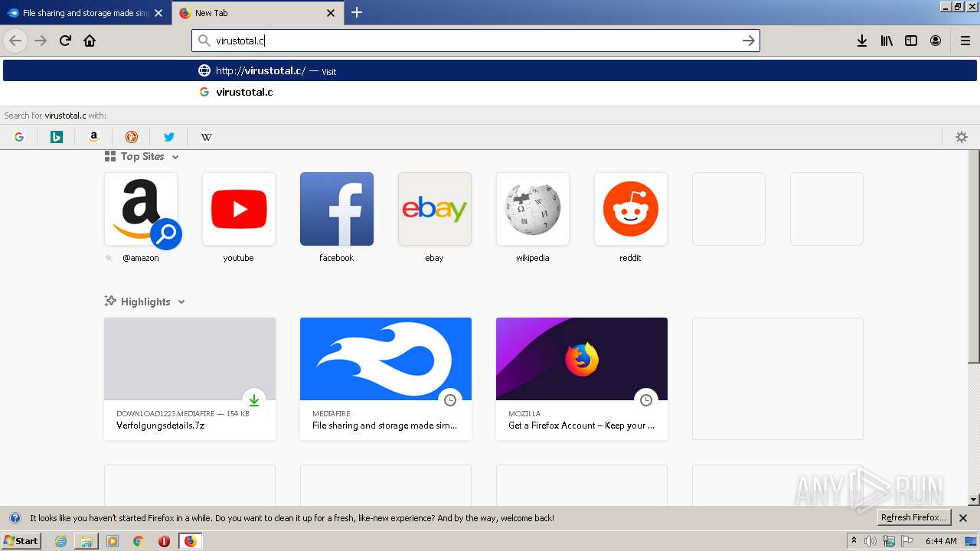Click the address bar input field

475,41
